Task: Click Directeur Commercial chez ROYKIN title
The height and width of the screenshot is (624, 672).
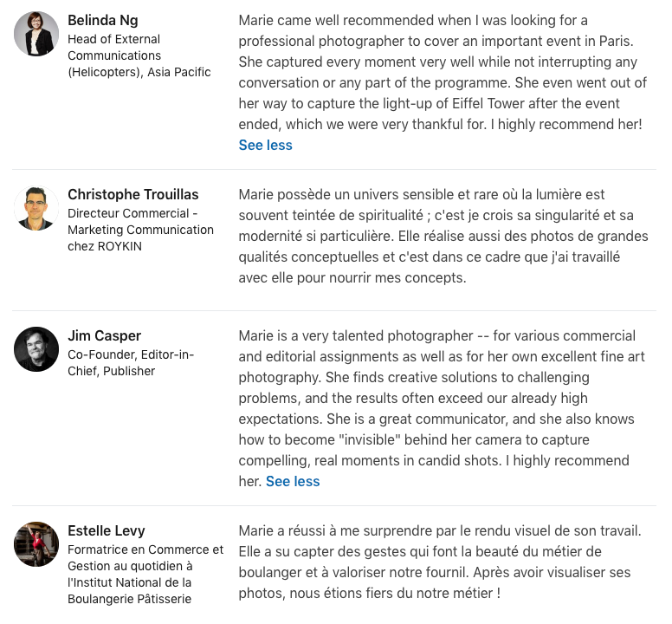Action: (x=140, y=230)
